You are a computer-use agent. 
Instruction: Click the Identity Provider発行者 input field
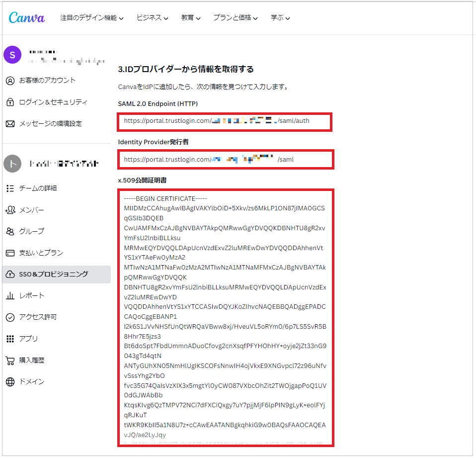(x=226, y=159)
